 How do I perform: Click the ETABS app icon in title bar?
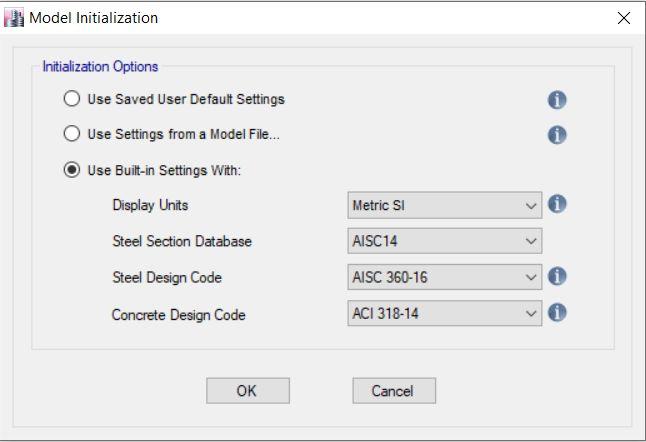[16, 18]
